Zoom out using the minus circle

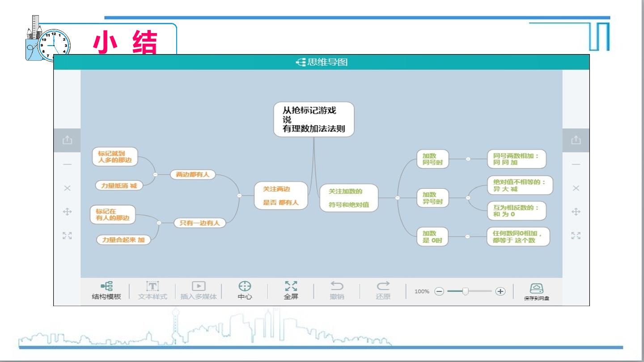pyautogui.click(x=439, y=291)
